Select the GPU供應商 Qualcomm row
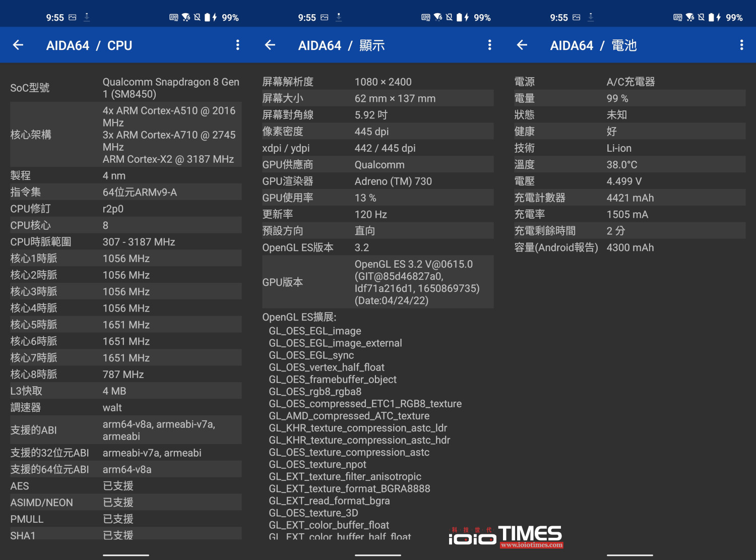This screenshot has height=560, width=756. tap(378, 165)
